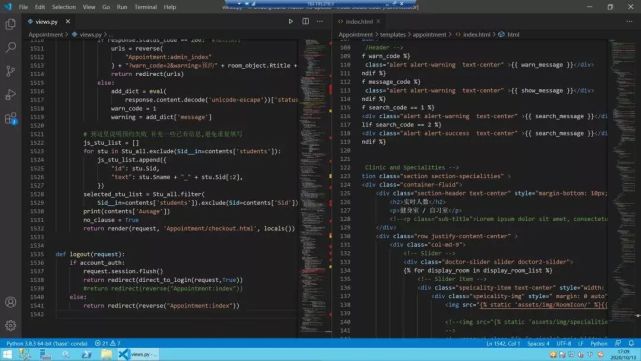Place cursor on def logout(request) line
The height and width of the screenshot is (361, 641).
point(90,254)
